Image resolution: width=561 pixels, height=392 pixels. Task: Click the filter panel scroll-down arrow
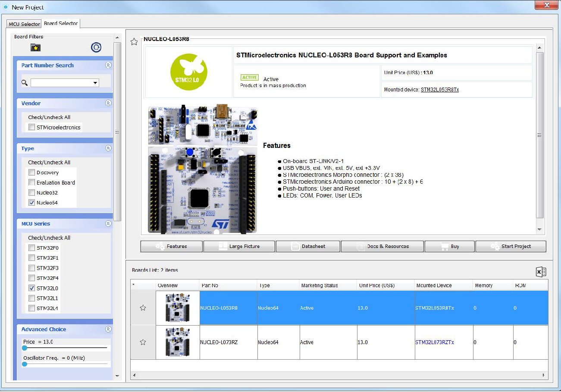(117, 376)
